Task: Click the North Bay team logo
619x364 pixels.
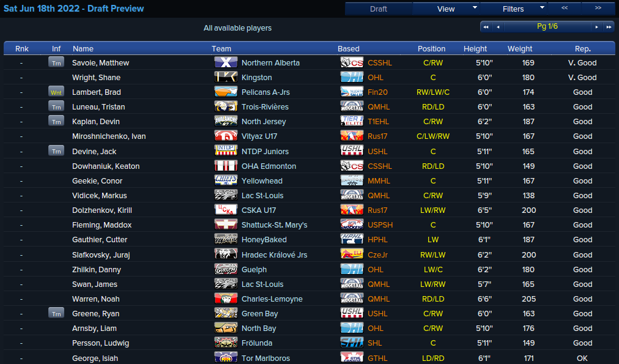Action: 226,328
